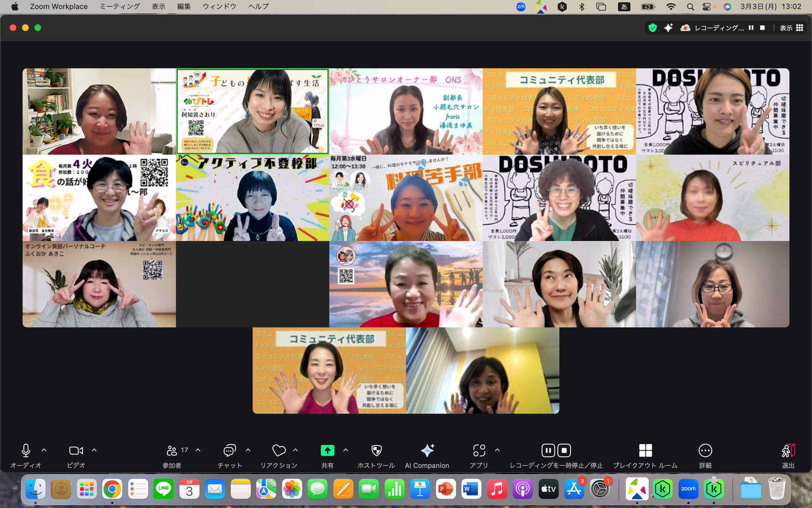
Task: Open Microsoft Word in the Dock
Action: (471, 489)
